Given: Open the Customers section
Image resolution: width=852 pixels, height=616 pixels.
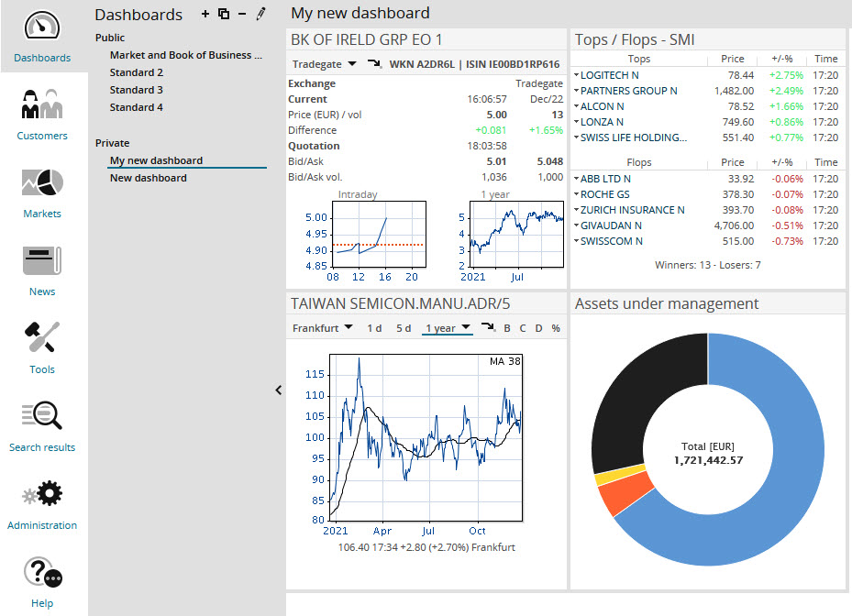Looking at the screenshot, I should point(42,115).
